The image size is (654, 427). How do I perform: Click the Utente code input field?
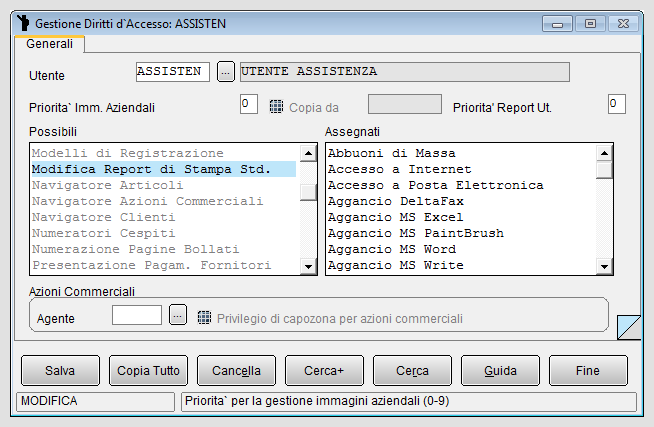click(x=173, y=72)
